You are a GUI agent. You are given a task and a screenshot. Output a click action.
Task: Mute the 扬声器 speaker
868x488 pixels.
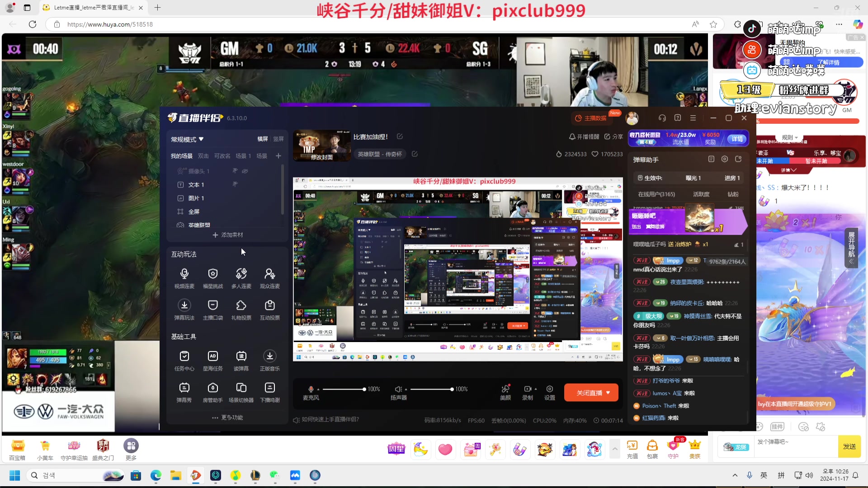(398, 389)
